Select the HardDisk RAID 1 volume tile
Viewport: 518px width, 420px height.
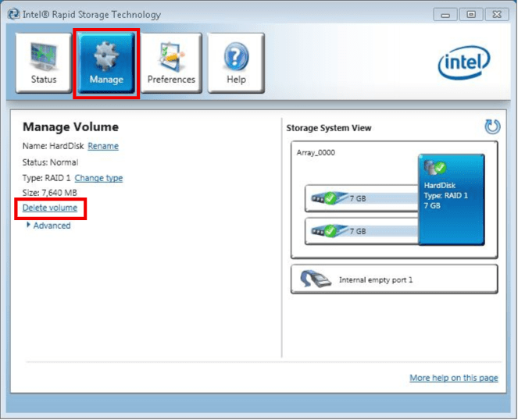(452, 199)
